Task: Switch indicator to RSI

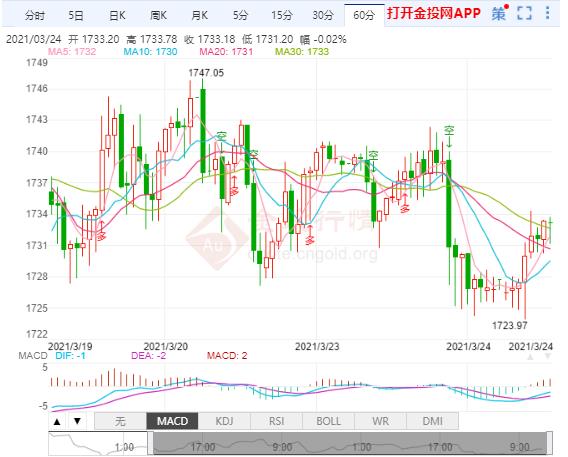Action: pos(276,421)
